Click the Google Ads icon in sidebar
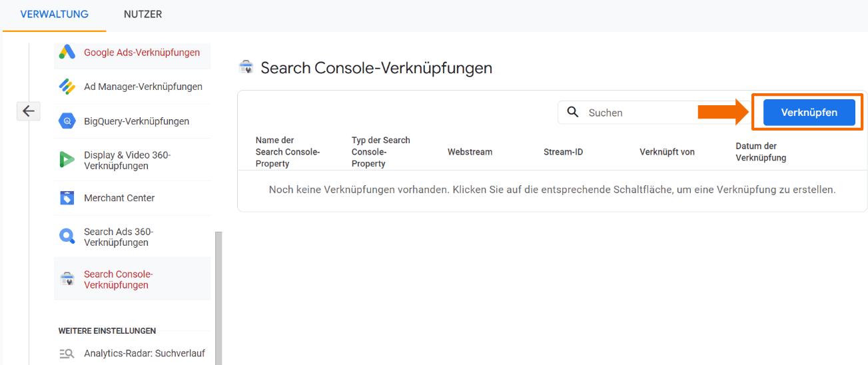The width and height of the screenshot is (868, 365). coord(67,52)
